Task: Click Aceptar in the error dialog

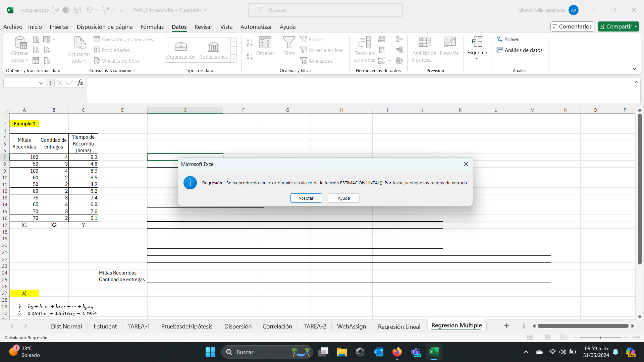Action: click(x=306, y=198)
